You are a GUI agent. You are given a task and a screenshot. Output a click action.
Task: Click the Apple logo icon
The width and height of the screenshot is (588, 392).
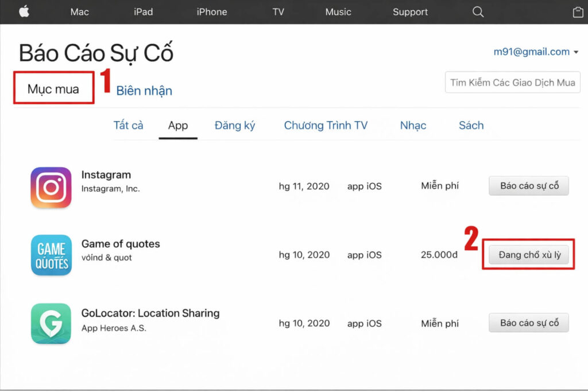point(24,12)
